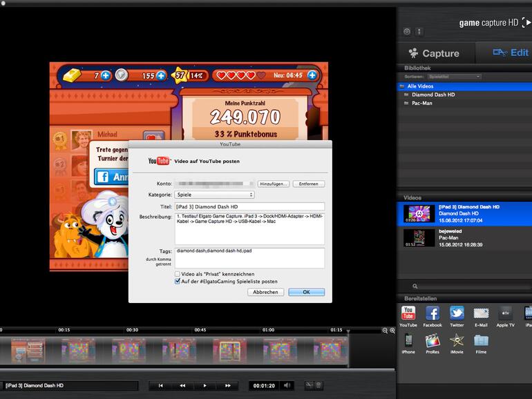Choose the ProRes export icon

click(433, 340)
